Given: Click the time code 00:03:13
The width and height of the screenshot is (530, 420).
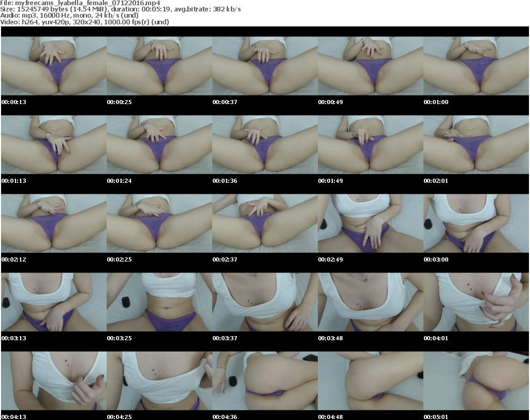Looking at the screenshot, I should pos(14,338).
